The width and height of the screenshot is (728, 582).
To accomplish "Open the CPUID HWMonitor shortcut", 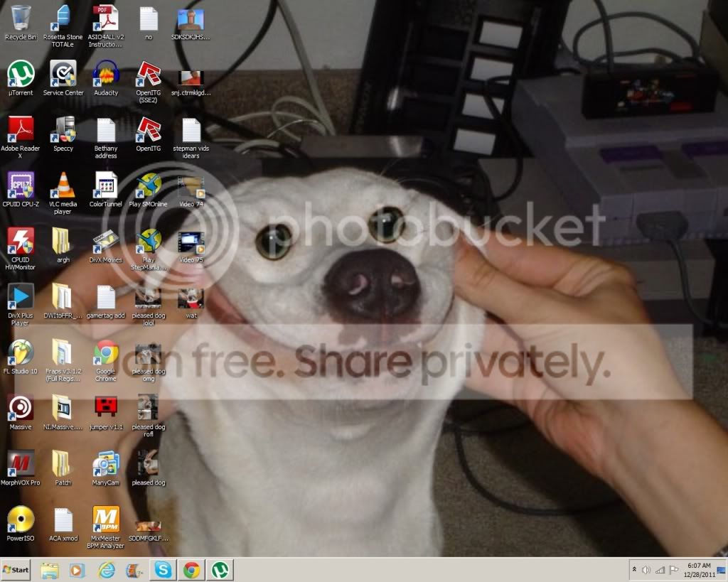I will 21,242.
